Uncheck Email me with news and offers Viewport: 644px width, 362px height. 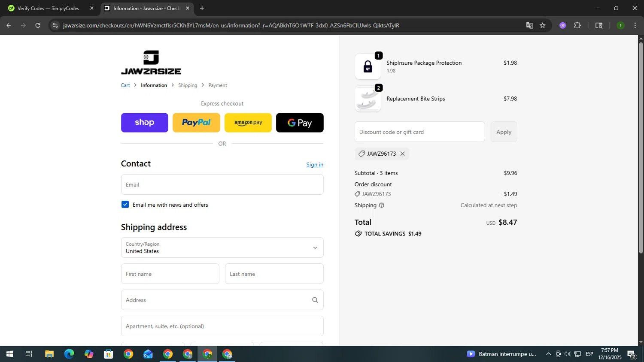(x=125, y=205)
